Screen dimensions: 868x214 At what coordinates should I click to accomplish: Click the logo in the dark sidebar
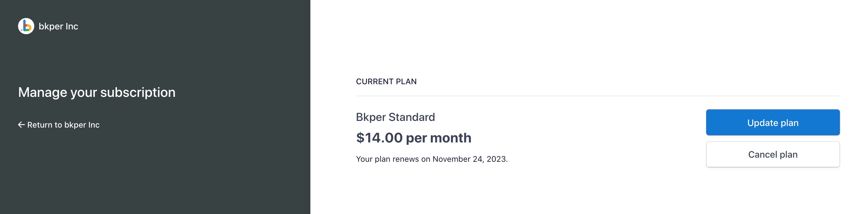(27, 26)
